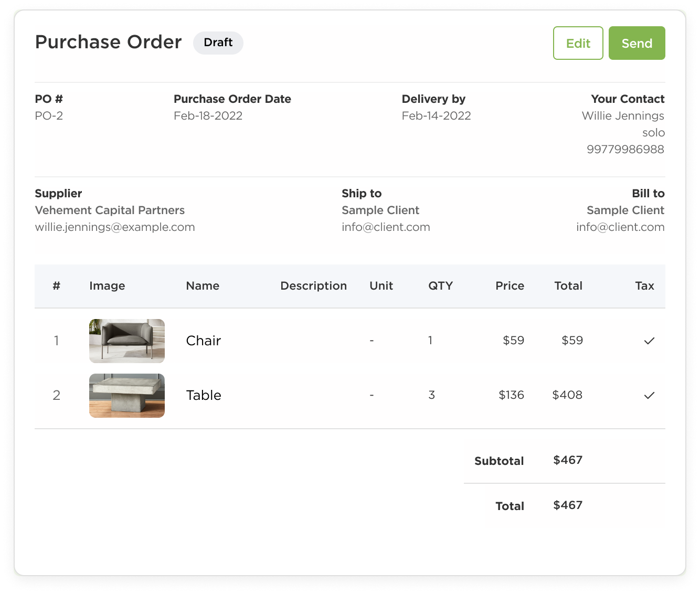Click the Name column header
Image resolution: width=700 pixels, height=594 pixels.
tap(203, 285)
